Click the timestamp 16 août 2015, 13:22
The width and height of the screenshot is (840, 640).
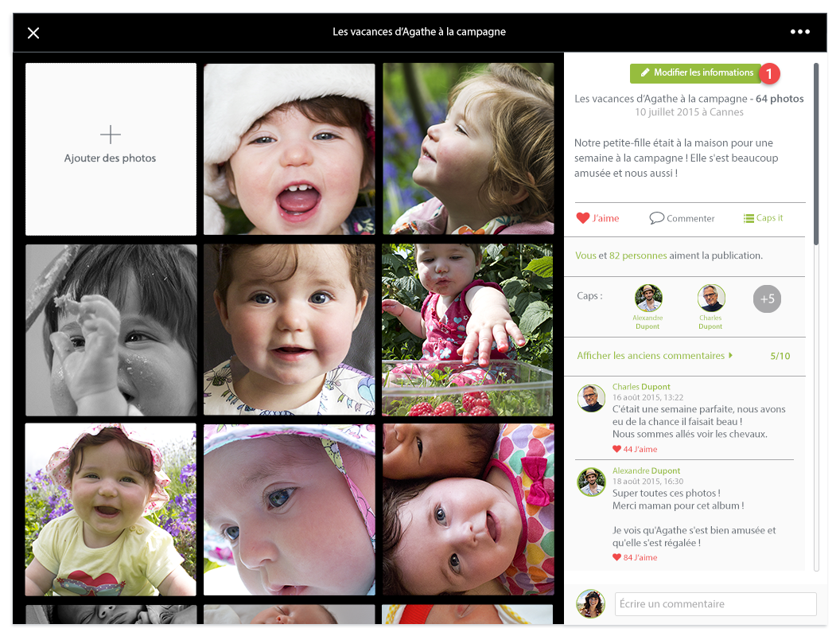coord(647,397)
